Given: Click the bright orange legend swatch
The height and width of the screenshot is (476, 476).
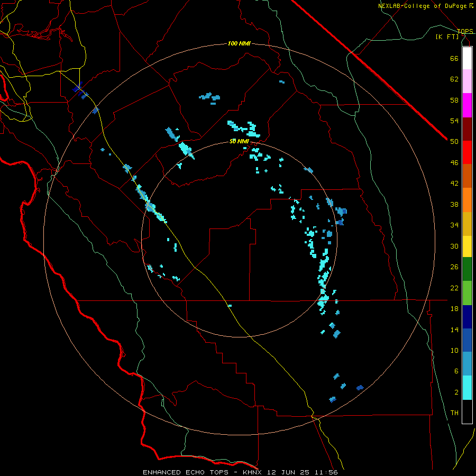Looking at the screenshot, I should 467,200.
